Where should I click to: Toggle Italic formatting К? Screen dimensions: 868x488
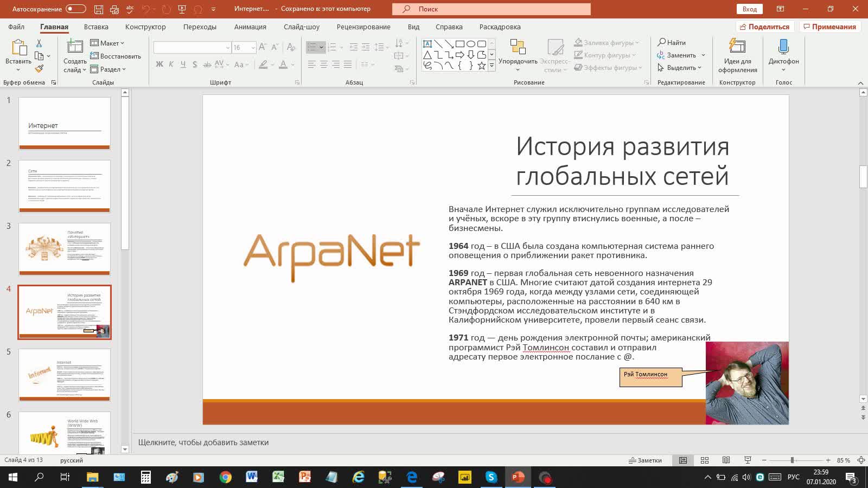pos(171,64)
